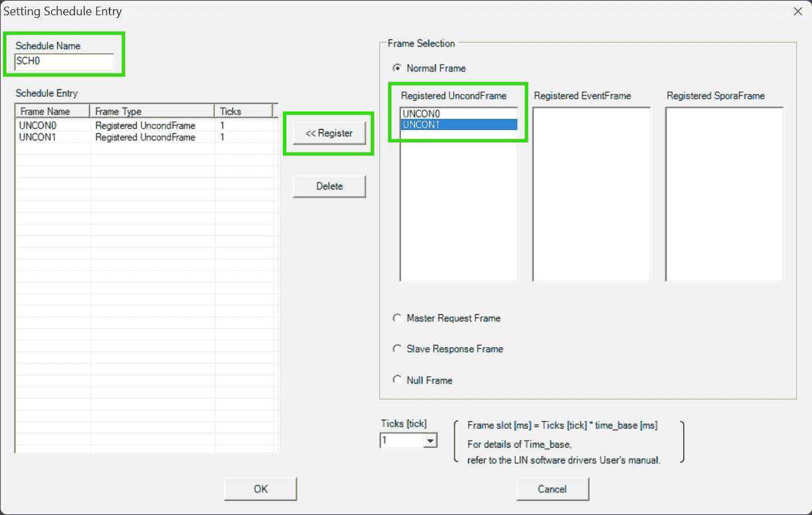This screenshot has height=515, width=812.
Task: Select the Null Frame radio button
Action: 397,380
